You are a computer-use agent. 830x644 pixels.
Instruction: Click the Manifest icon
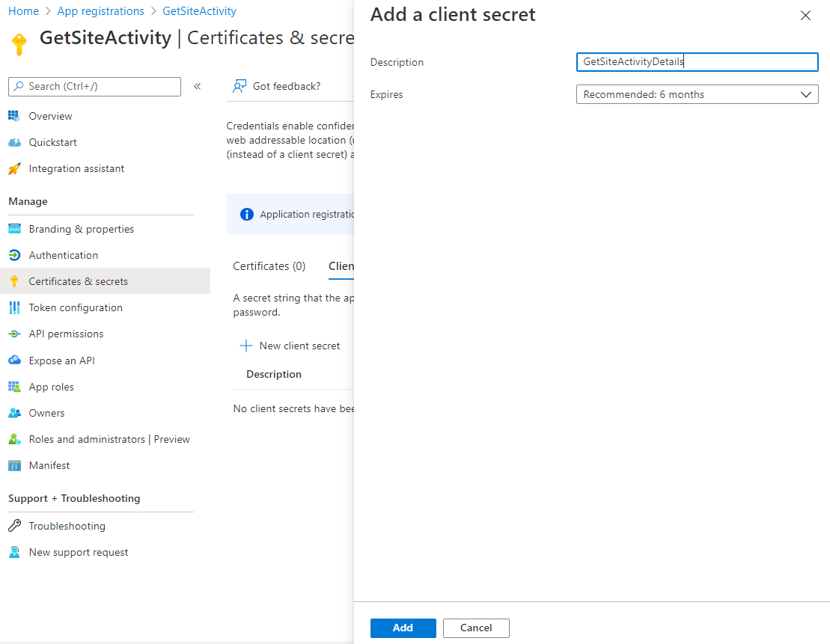tap(14, 466)
